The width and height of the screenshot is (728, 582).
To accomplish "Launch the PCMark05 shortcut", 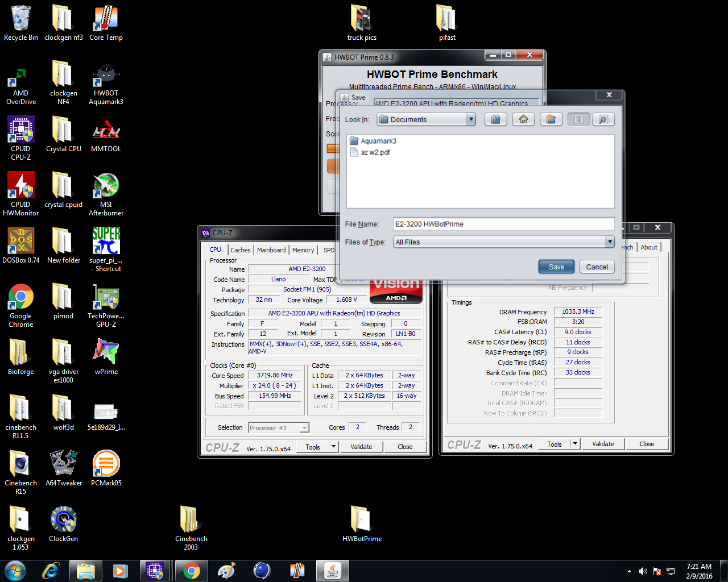I will pyautogui.click(x=106, y=468).
